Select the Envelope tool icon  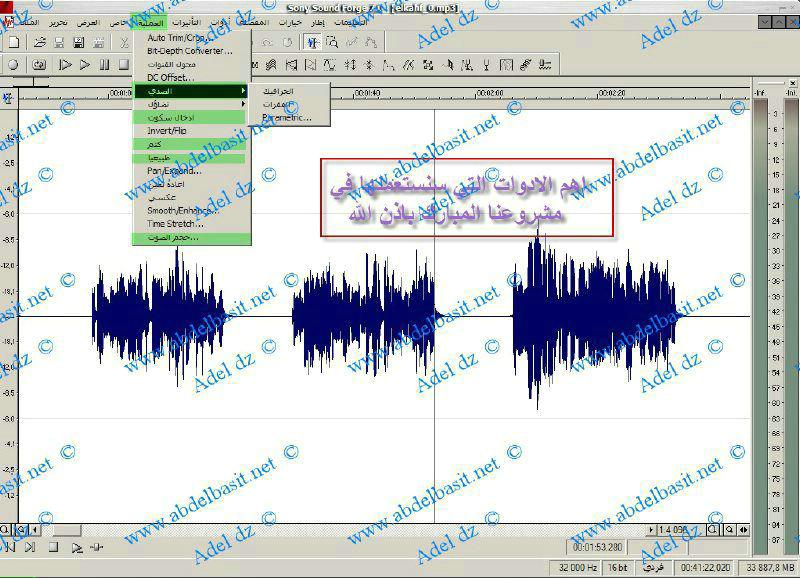[371, 42]
